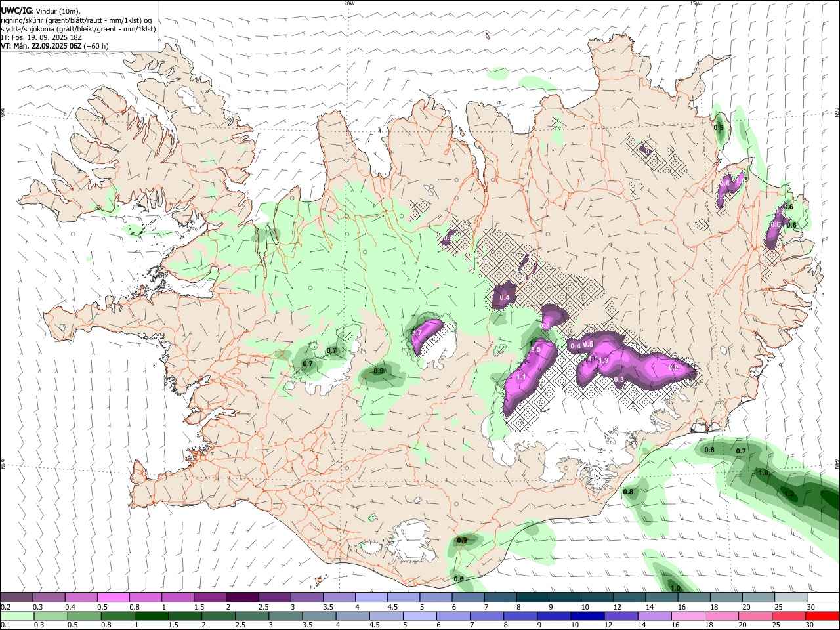Pick the darkest green bottom-row swatch at 1
The width and height of the screenshot is (840, 630).
tap(151, 616)
